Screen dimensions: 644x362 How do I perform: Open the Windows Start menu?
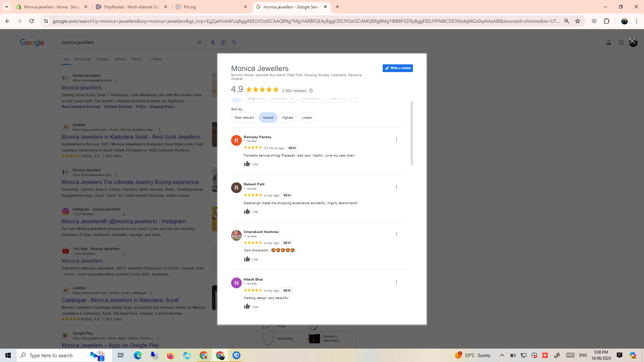(x=8, y=355)
